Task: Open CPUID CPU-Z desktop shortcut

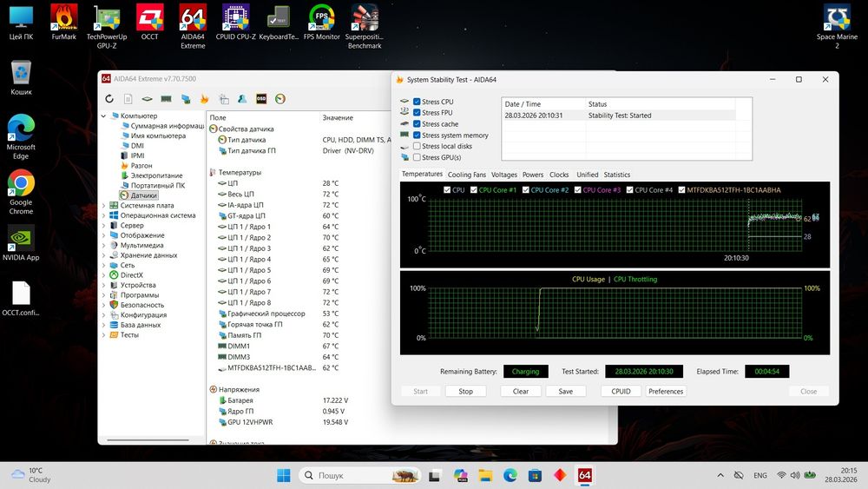Action: tap(236, 23)
